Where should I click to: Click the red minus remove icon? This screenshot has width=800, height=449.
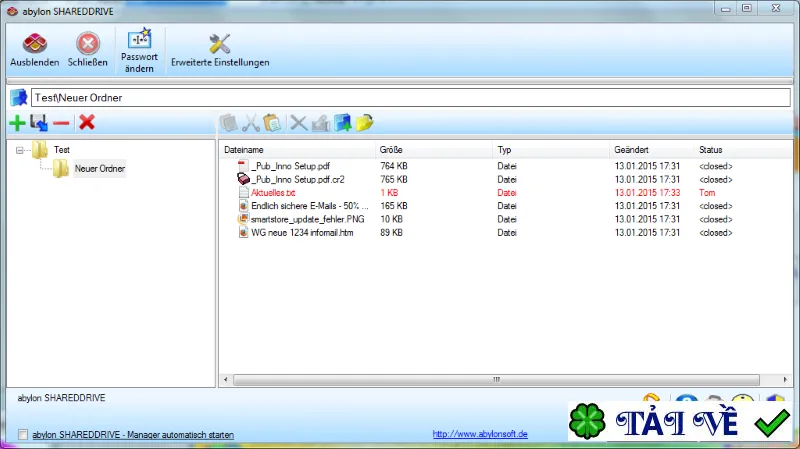pos(61,123)
